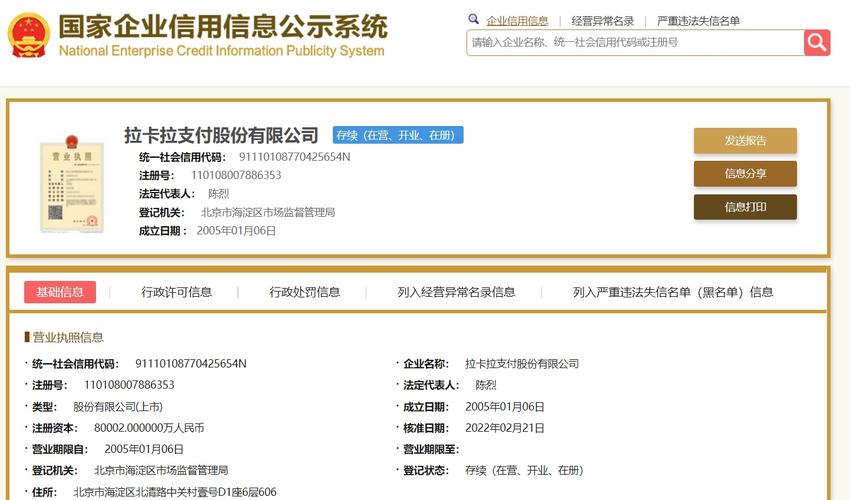The width and height of the screenshot is (850, 500).
Task: Click the 信息打印 button
Action: pos(745,207)
